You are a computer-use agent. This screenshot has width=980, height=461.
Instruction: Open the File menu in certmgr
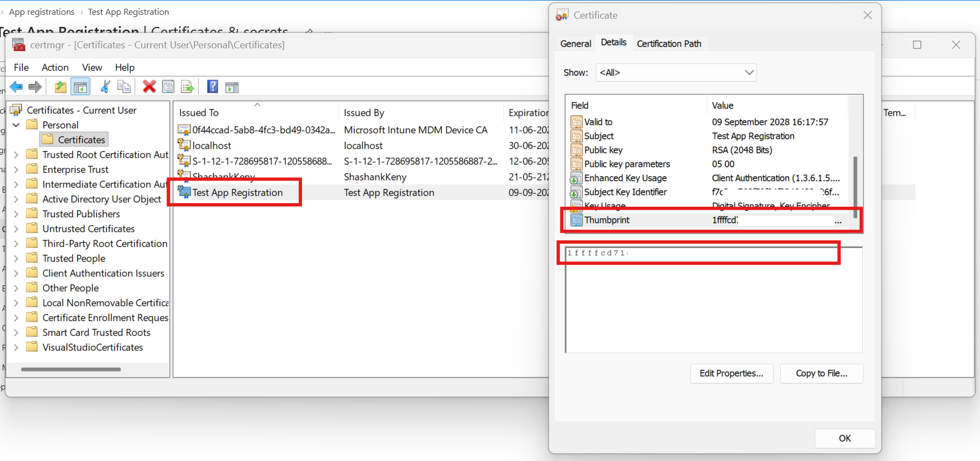point(21,68)
